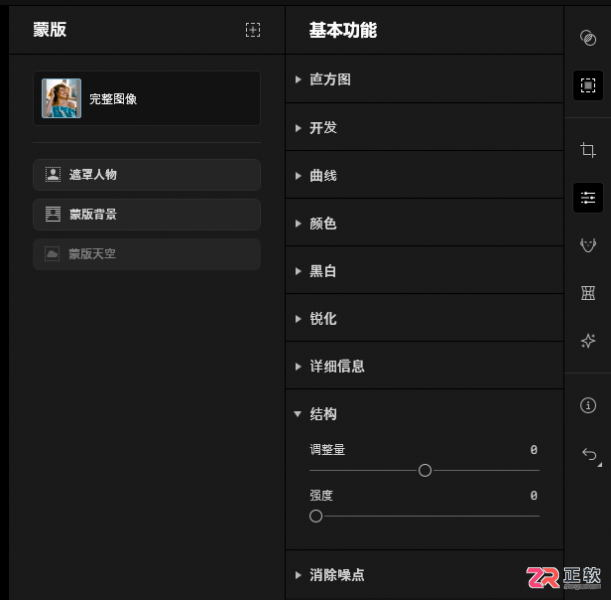Viewport: 611px width, 600px height.
Task: Open the overlapping circles layers icon
Action: pos(588,38)
